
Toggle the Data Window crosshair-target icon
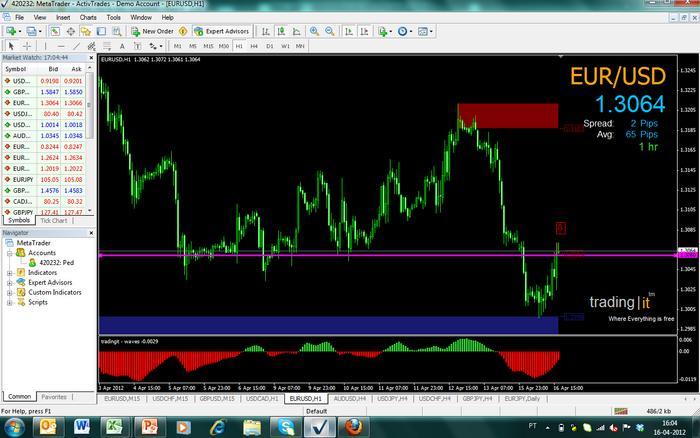(71, 31)
